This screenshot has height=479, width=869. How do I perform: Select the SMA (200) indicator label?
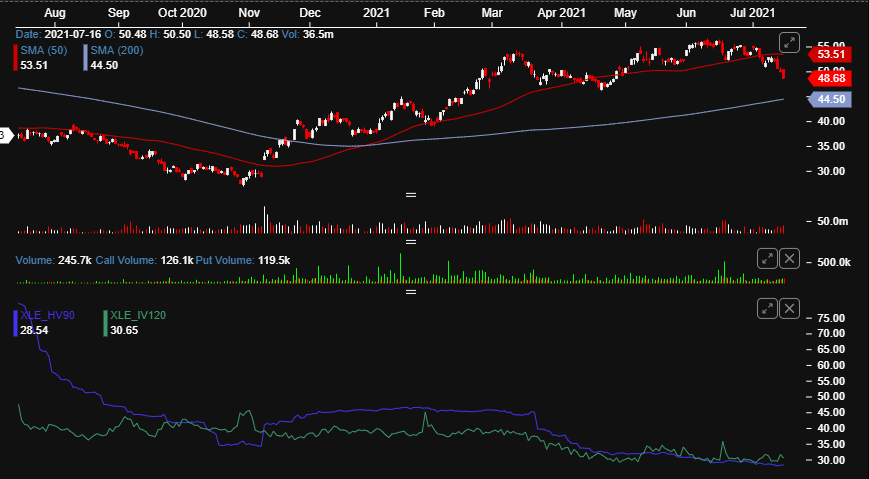click(117, 50)
